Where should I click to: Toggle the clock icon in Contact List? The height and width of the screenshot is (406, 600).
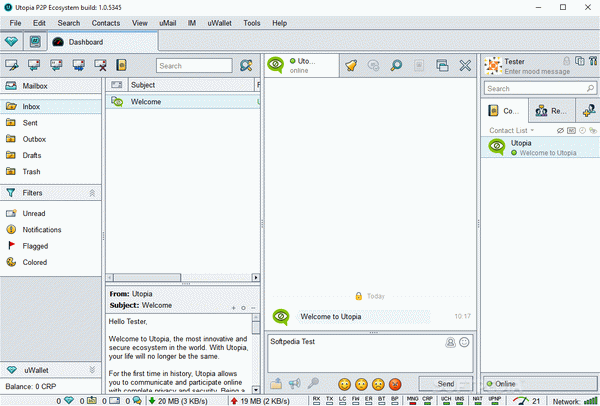click(582, 130)
